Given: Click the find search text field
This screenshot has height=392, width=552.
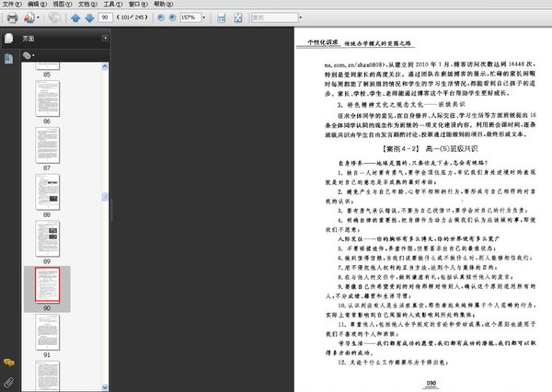Looking at the screenshot, I should (x=274, y=17).
